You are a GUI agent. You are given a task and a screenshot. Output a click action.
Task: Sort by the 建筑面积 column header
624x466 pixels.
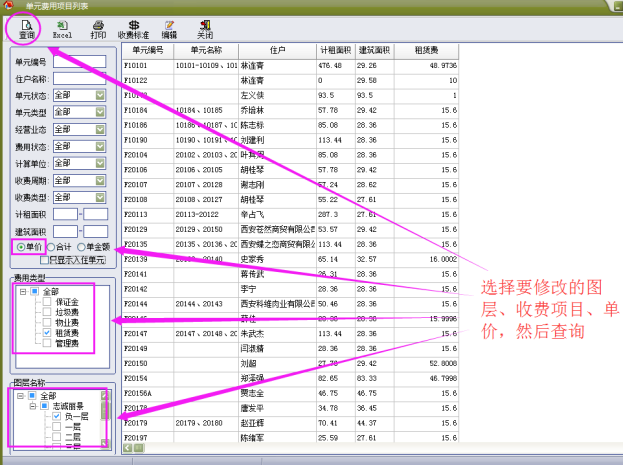click(374, 51)
